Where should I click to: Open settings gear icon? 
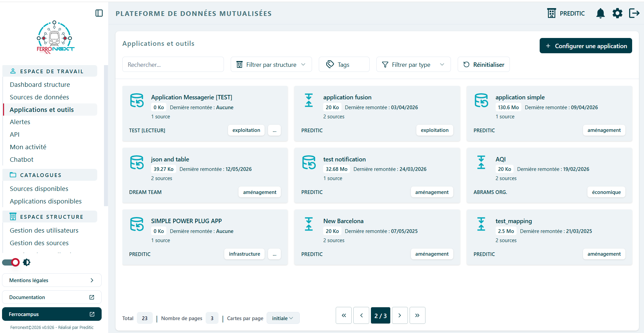pyautogui.click(x=617, y=13)
